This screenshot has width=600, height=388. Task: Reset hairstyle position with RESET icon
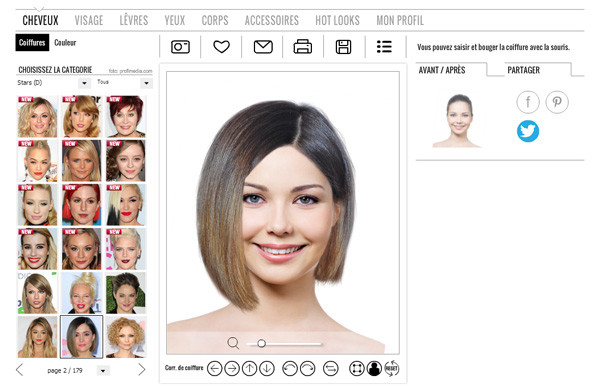coord(391,368)
